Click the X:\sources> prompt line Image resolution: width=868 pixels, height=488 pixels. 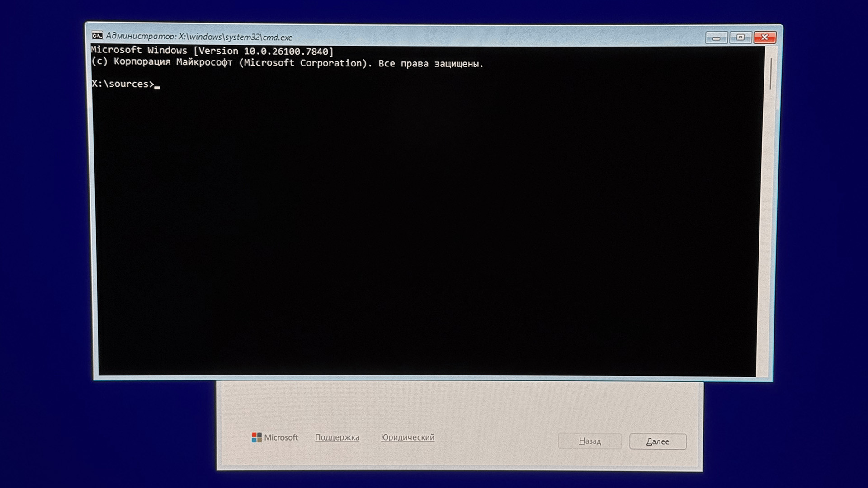pyautogui.click(x=123, y=84)
